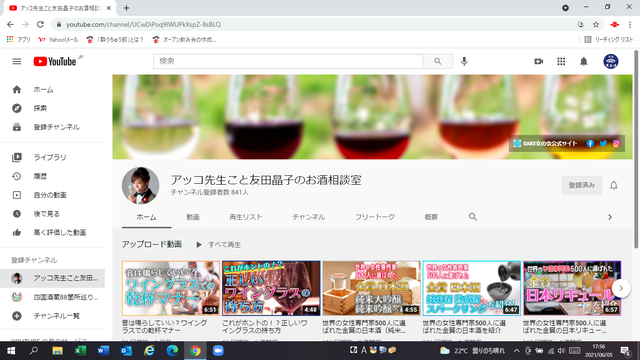
Task: Open the account avatar menu
Action: 611,62
